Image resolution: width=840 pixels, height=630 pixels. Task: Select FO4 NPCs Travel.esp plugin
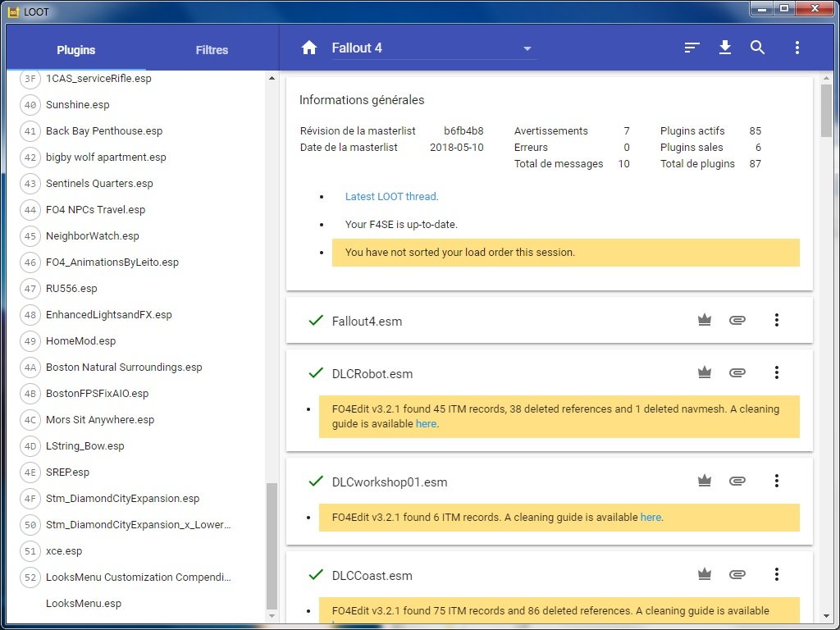click(x=95, y=210)
